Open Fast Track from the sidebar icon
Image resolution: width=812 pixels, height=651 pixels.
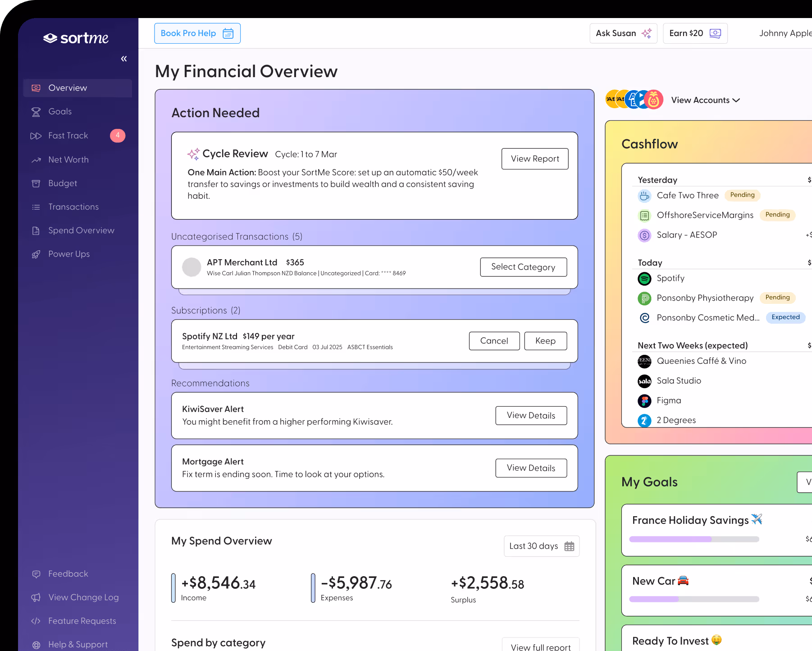[x=36, y=135]
